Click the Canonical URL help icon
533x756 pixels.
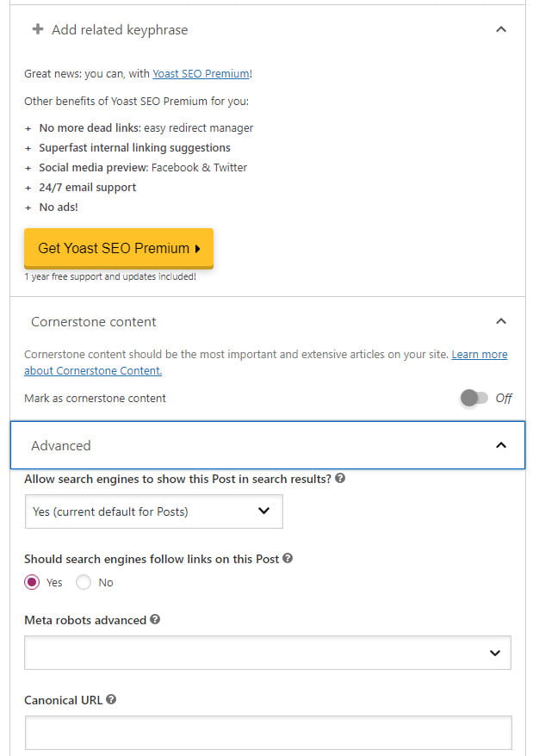click(111, 700)
